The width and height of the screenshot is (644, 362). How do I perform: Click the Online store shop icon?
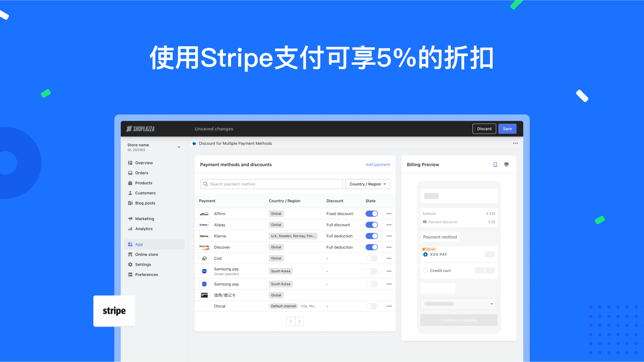[x=130, y=255]
